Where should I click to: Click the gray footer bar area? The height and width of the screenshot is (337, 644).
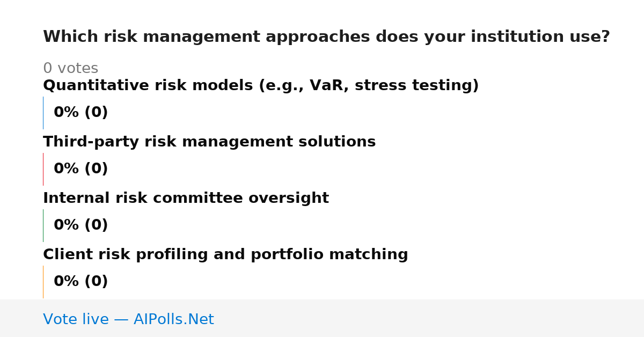tap(322, 318)
